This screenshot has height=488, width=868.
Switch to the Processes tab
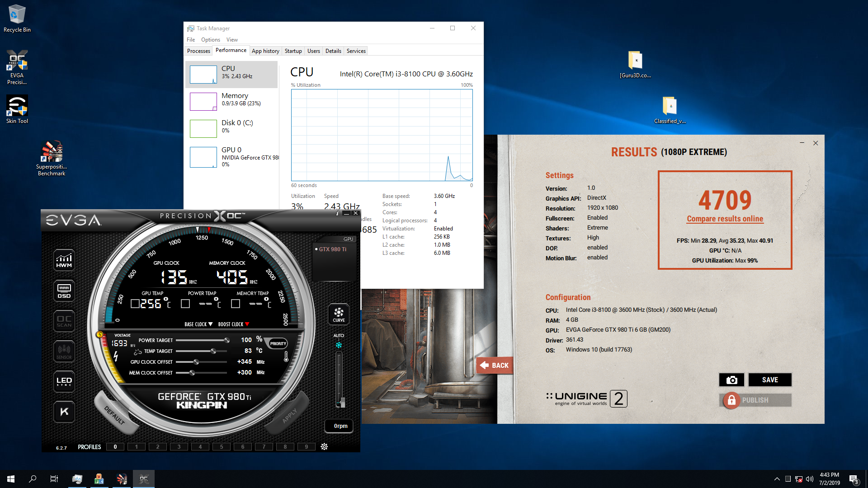(x=198, y=51)
